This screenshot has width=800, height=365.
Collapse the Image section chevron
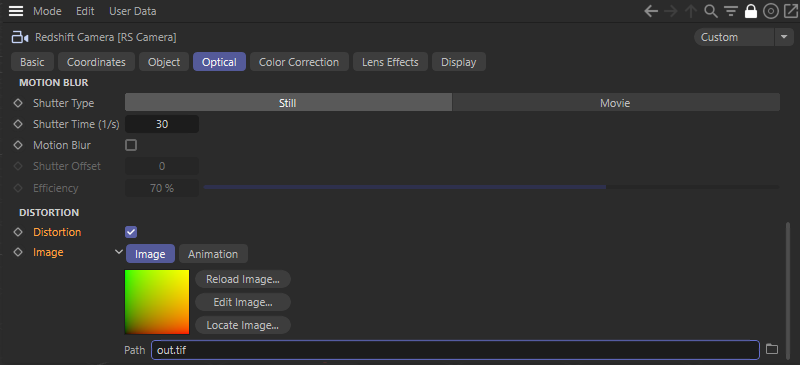(x=119, y=252)
